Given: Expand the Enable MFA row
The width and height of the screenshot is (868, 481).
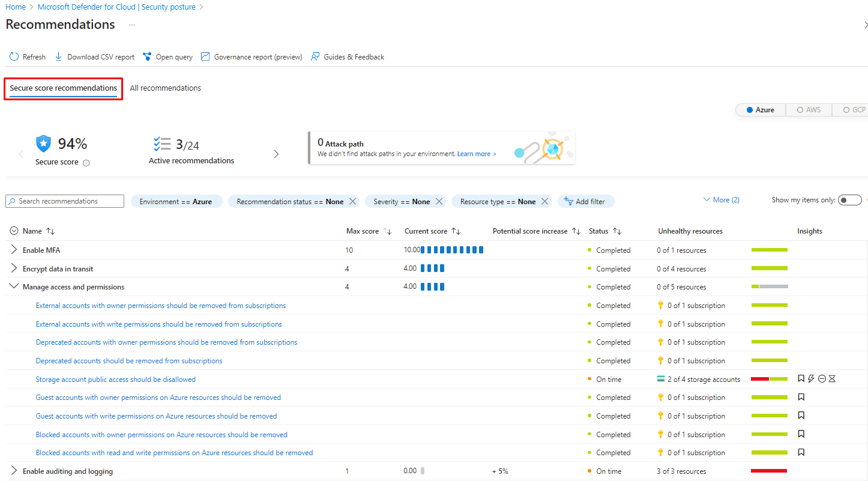Looking at the screenshot, I should coord(14,250).
